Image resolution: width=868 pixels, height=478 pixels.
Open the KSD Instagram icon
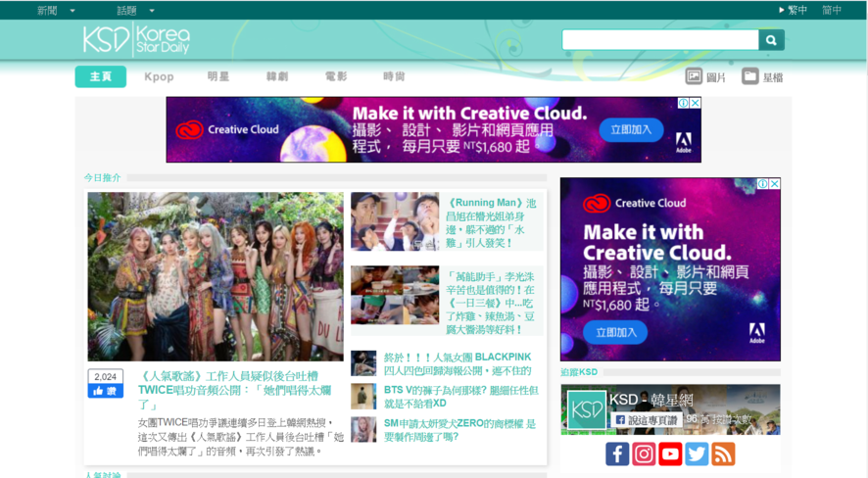pos(644,454)
